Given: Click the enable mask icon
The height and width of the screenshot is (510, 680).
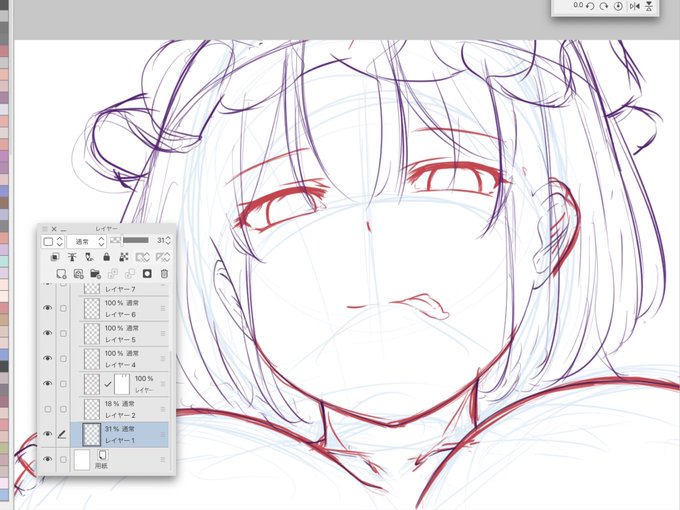Looking at the screenshot, I should pos(143,257).
